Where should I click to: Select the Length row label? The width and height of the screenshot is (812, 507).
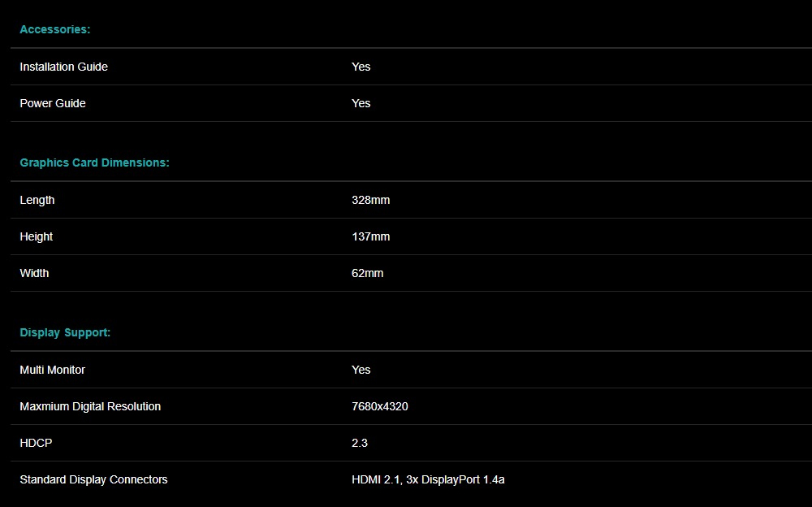tap(37, 200)
